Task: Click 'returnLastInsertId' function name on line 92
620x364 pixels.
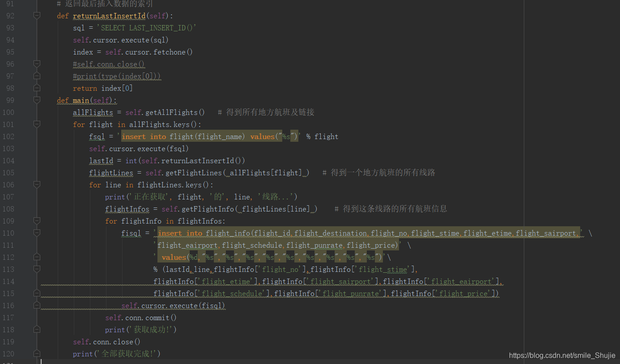Action: click(x=109, y=16)
